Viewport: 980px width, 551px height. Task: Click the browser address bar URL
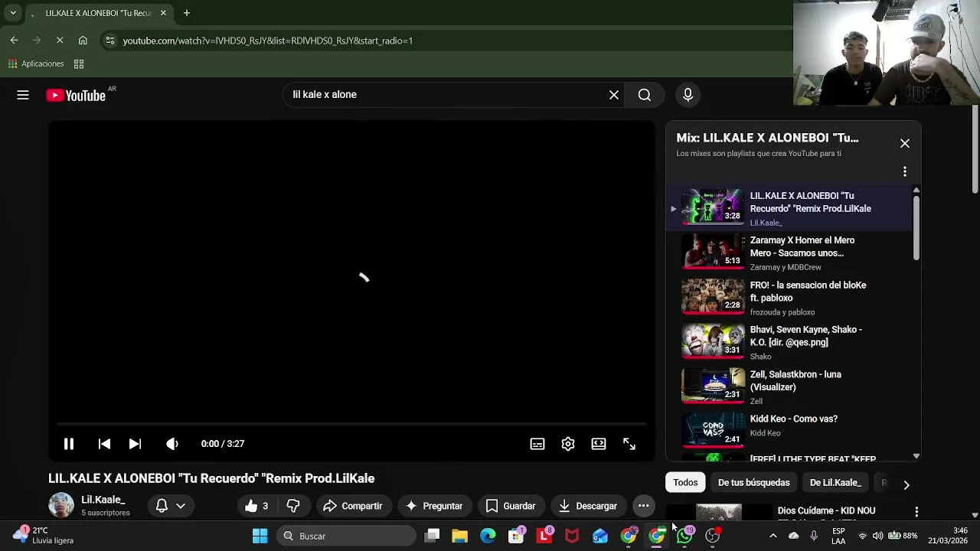[267, 41]
